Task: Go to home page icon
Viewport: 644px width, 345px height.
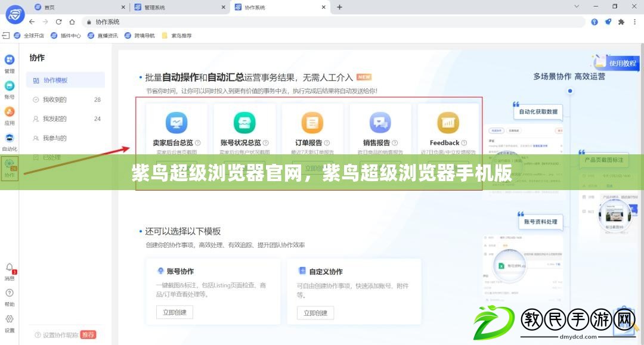Action: 72,21
